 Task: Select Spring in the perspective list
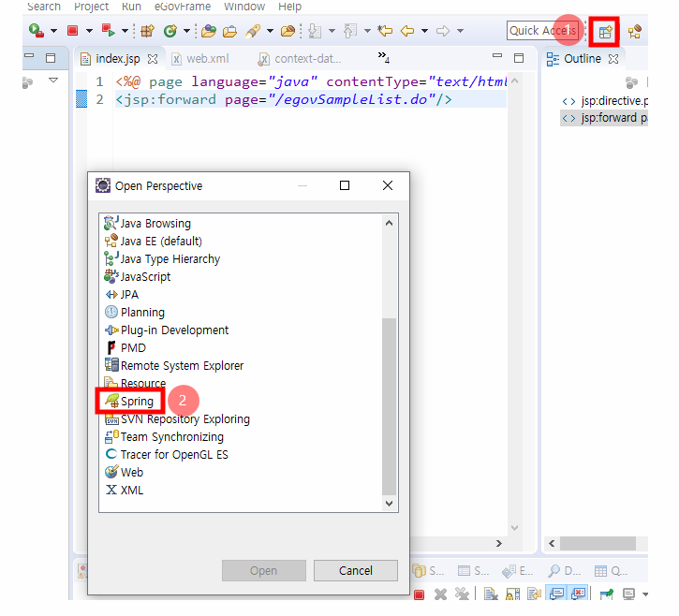tap(129, 402)
